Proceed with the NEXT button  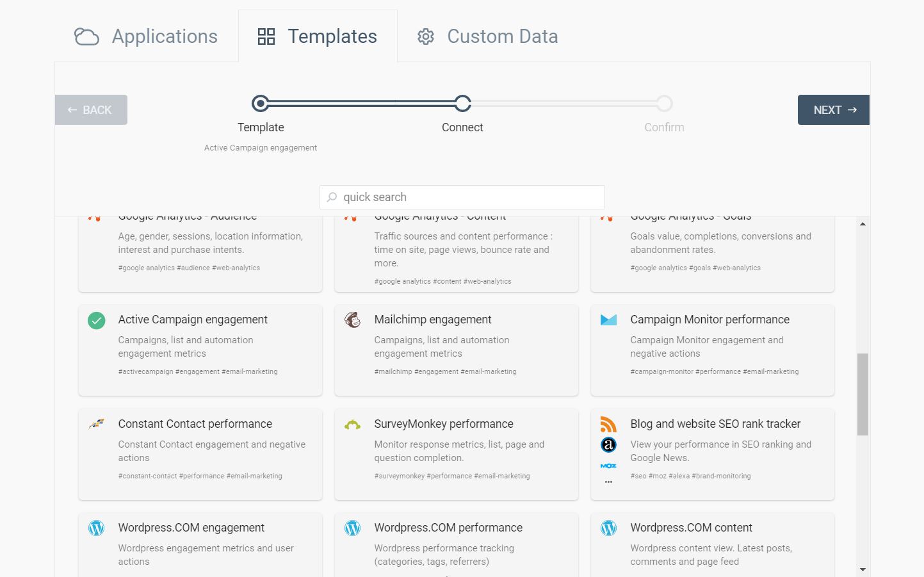834,110
